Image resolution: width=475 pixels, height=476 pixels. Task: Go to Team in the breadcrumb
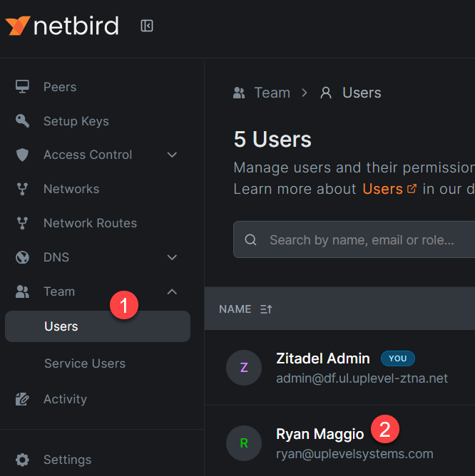tap(272, 93)
